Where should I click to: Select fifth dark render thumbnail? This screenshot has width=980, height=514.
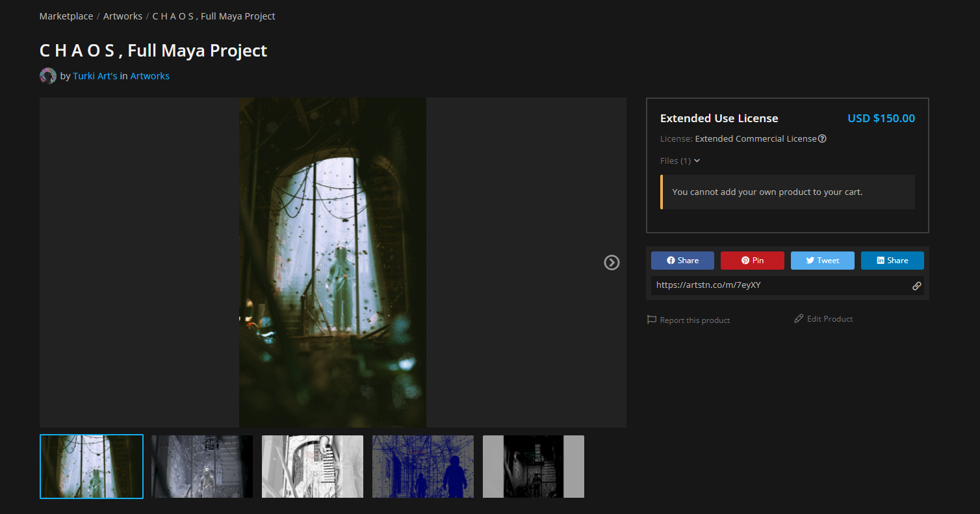click(x=534, y=467)
